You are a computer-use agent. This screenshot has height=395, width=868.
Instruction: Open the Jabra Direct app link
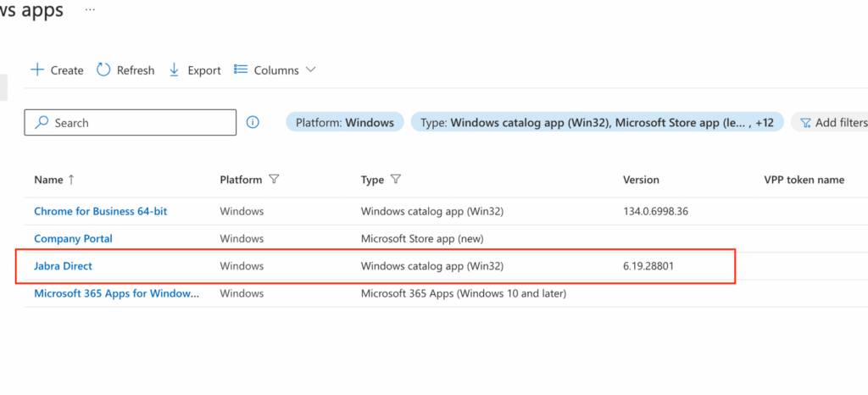point(63,266)
